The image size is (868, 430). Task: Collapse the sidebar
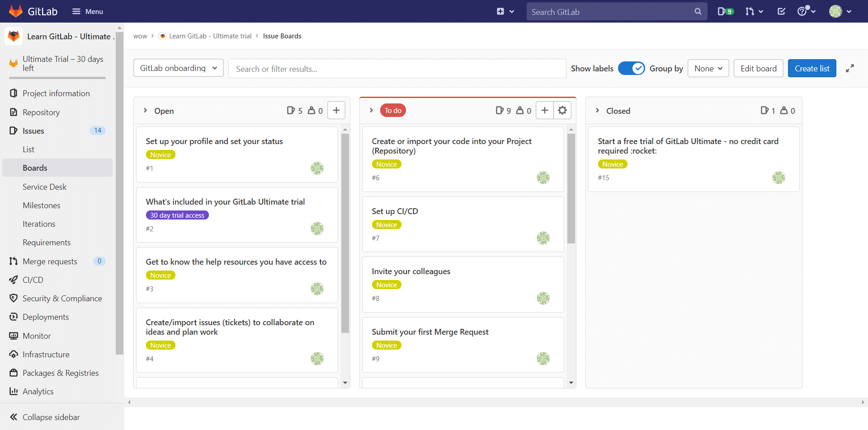tap(45, 417)
